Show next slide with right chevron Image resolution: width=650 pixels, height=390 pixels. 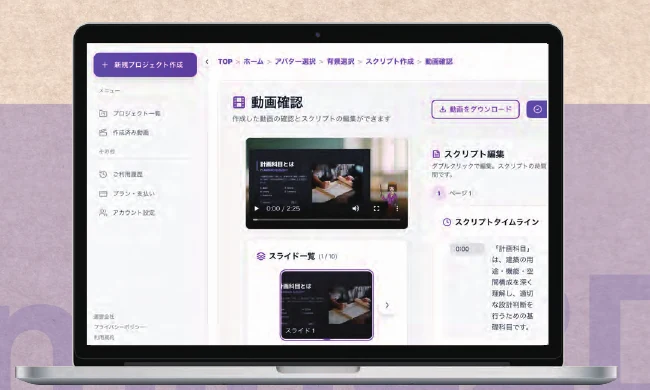(x=387, y=305)
